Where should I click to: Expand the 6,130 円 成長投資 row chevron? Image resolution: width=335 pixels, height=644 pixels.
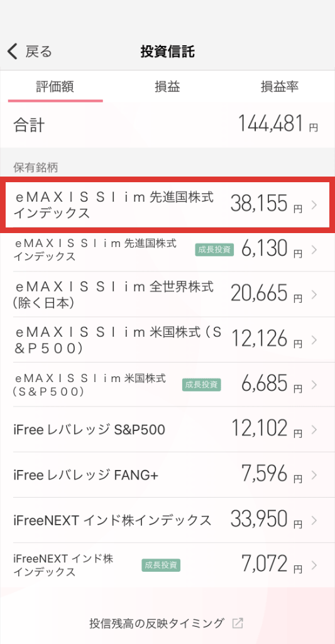314,249
